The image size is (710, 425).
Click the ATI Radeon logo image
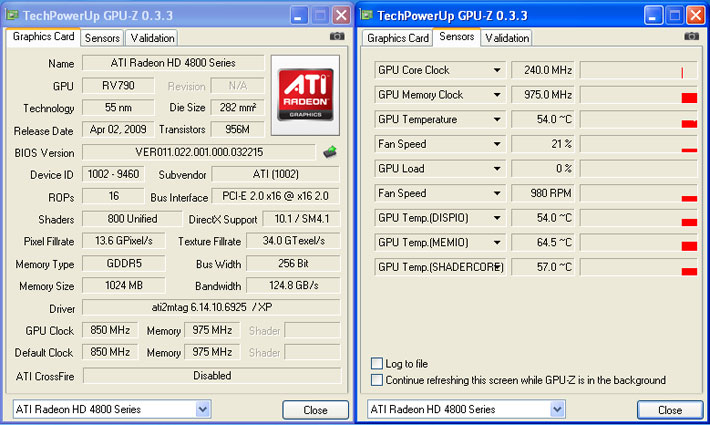click(x=305, y=96)
